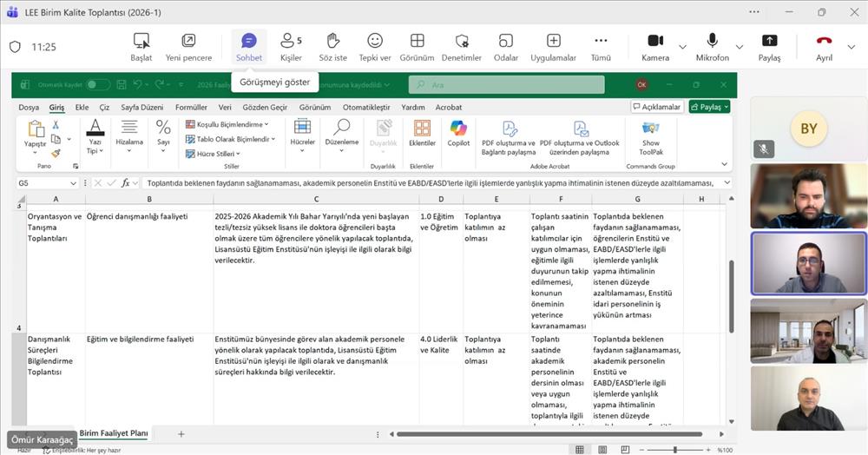Viewport: 868px width, 455px height.
Task: Click Paylaş share screen icon
Action: 769,47
